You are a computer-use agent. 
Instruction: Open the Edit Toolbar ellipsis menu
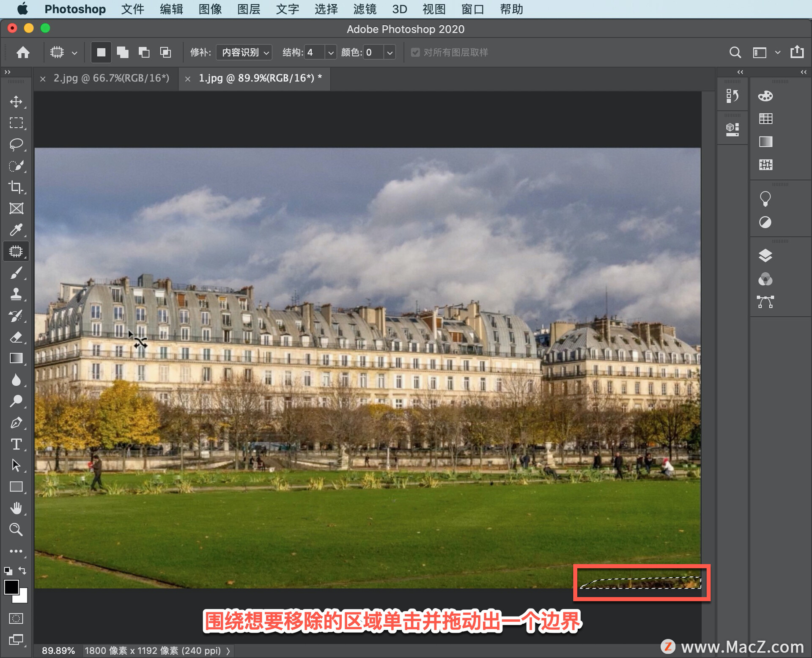tap(16, 551)
